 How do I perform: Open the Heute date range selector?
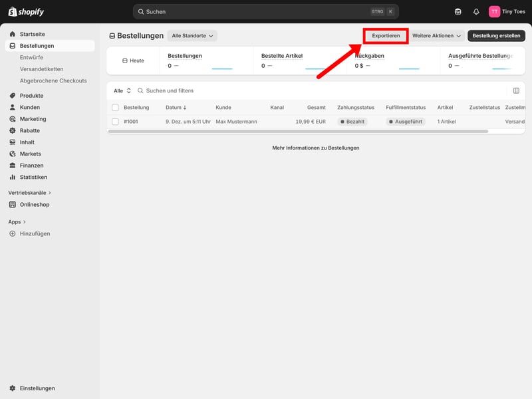click(134, 61)
